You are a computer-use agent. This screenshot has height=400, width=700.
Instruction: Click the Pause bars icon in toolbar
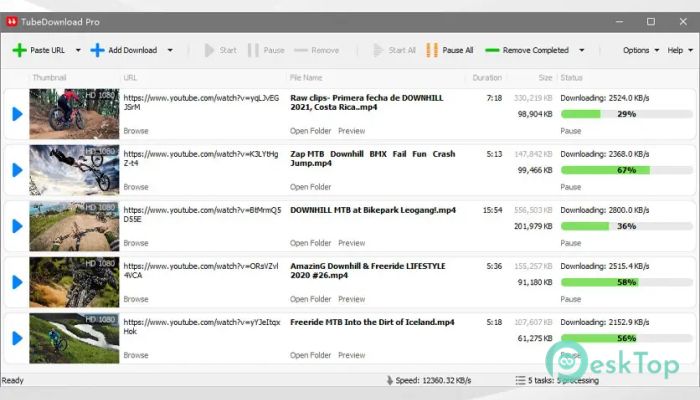253,50
